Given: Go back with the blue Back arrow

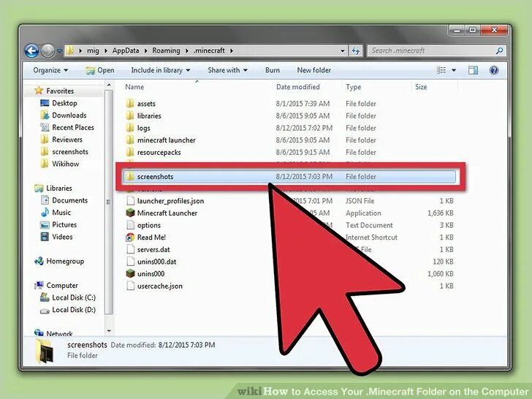Looking at the screenshot, I should [31, 51].
